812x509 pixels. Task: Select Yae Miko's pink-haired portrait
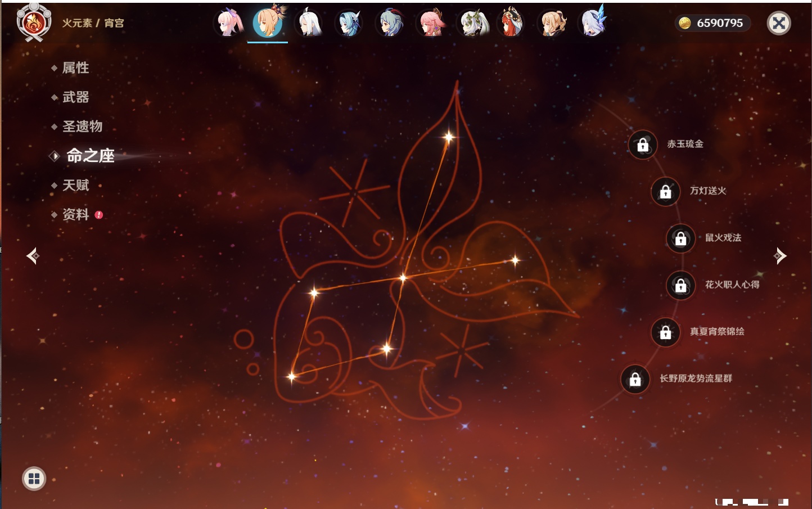pyautogui.click(x=431, y=24)
